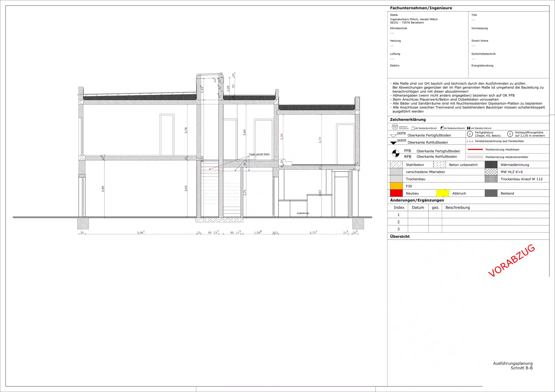Click the circled number 2 Rohbauöffnungshöhe marker
555x392 pixels.
(510, 134)
